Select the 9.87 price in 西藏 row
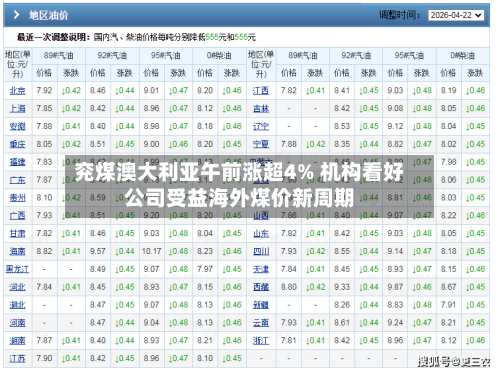Viewport: 500px width, 373px height. pos(395,287)
